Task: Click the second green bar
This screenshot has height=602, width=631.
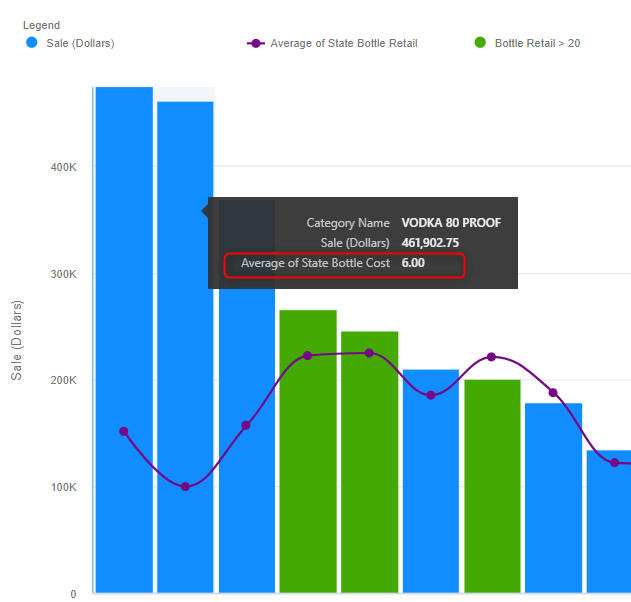Action: [369, 462]
